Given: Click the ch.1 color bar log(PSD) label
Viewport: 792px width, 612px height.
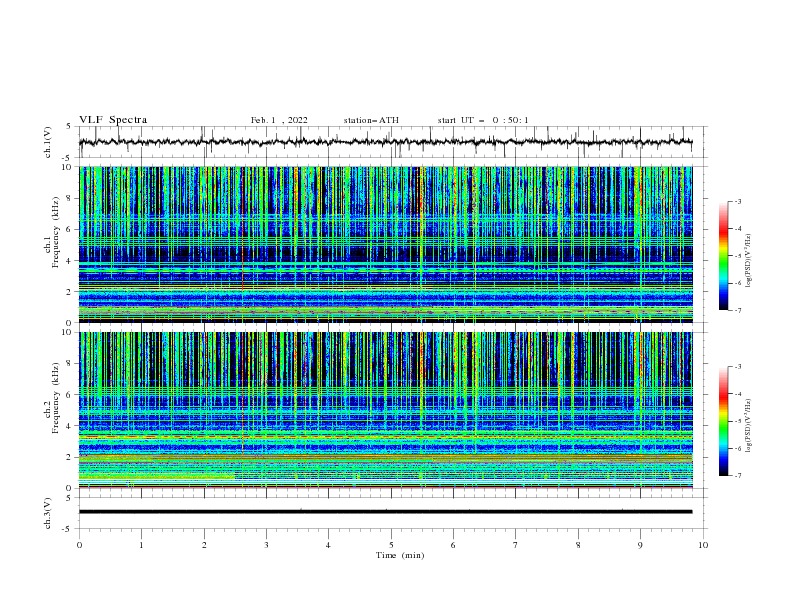Looking at the screenshot, I should coord(749,261).
